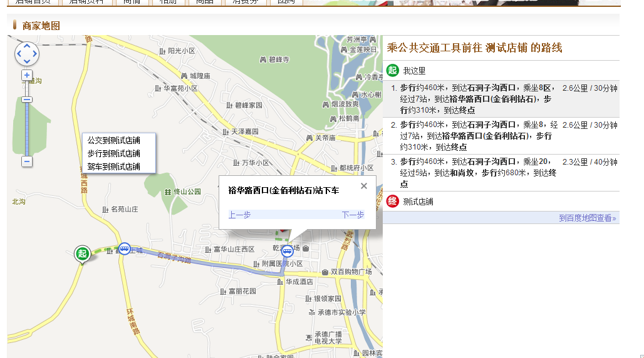Click 碧峰家园 residence icon on the map
Screen dimensions: 644x358
[229, 106]
